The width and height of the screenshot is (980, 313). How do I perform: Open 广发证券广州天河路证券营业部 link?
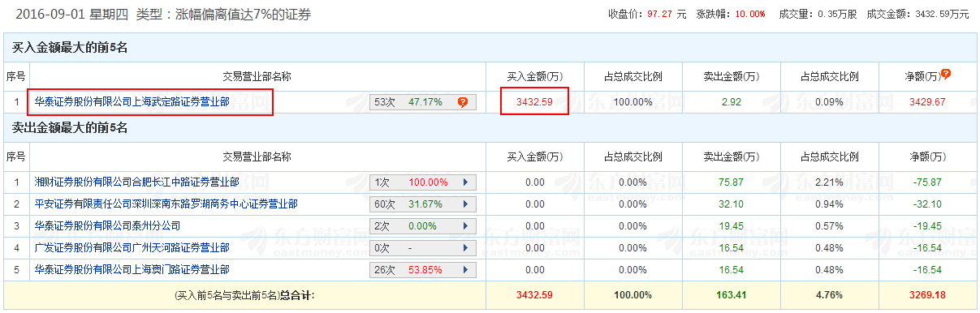pyautogui.click(x=132, y=248)
